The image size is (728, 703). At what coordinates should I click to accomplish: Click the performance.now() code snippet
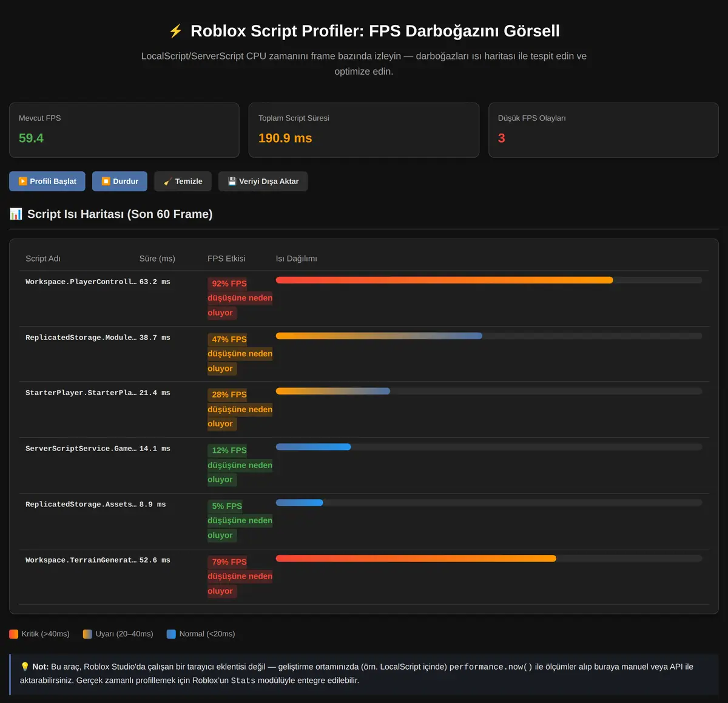tap(491, 667)
